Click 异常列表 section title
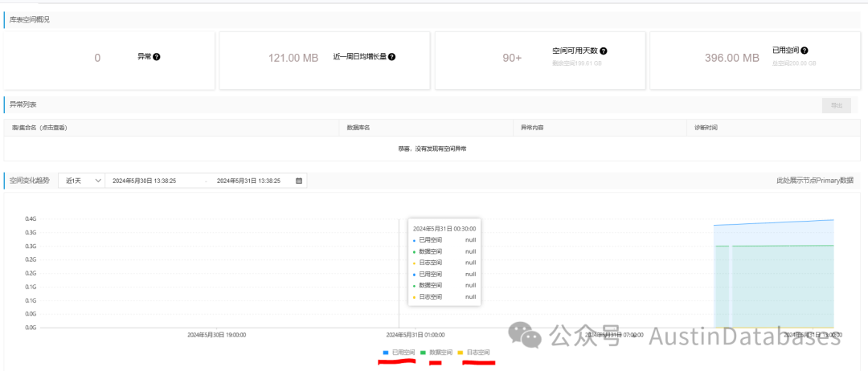Viewport: 868px width, 371px height. click(x=23, y=104)
